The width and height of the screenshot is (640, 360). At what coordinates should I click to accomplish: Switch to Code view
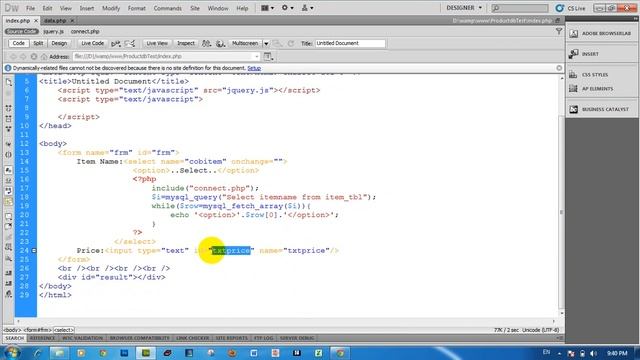(18, 43)
